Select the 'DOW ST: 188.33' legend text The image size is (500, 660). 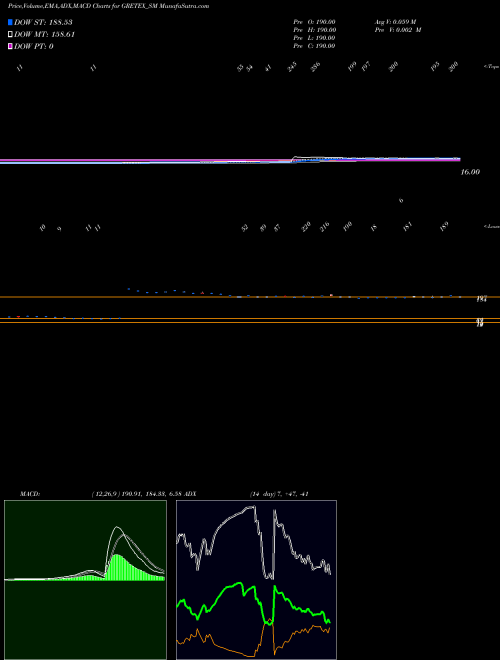coord(43,22)
